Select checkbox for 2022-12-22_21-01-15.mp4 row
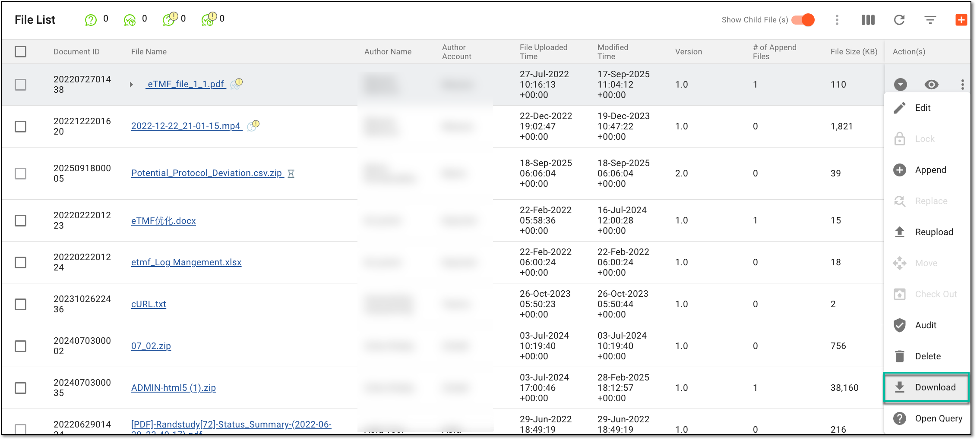The image size is (980, 440). coord(20,126)
